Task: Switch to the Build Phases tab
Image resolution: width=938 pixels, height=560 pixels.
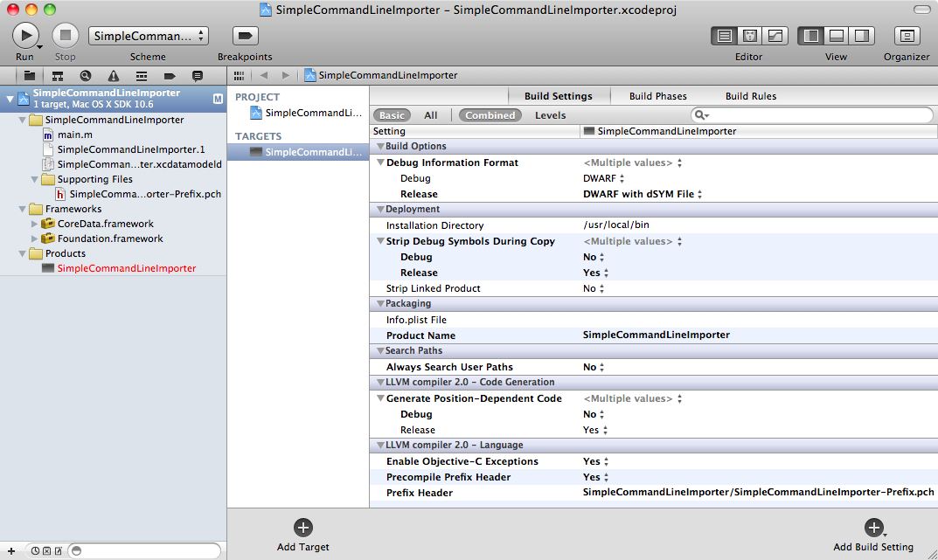Action: (x=657, y=96)
